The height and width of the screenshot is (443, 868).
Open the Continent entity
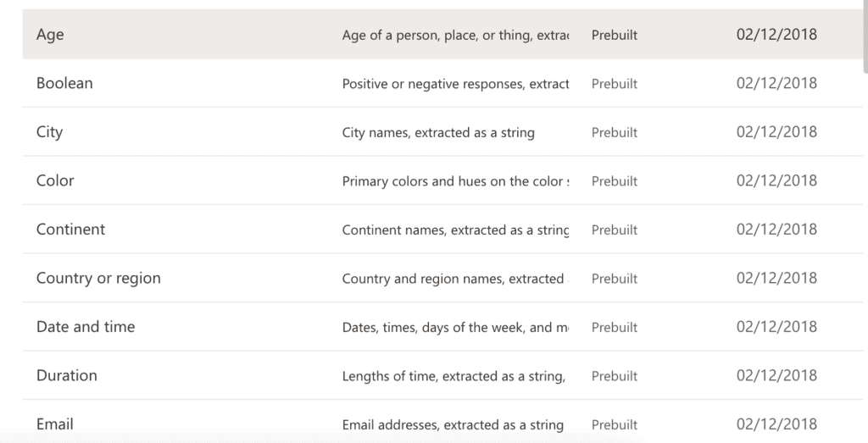[x=70, y=229]
